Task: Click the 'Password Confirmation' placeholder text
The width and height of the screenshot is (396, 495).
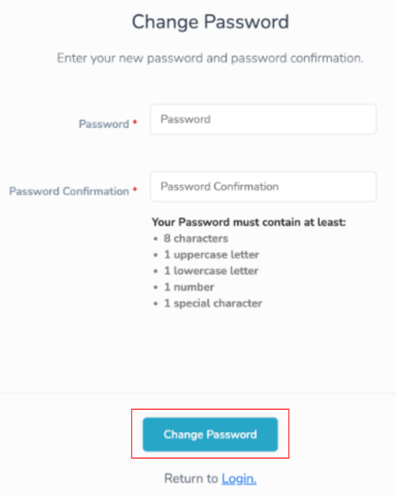Action: click(220, 187)
